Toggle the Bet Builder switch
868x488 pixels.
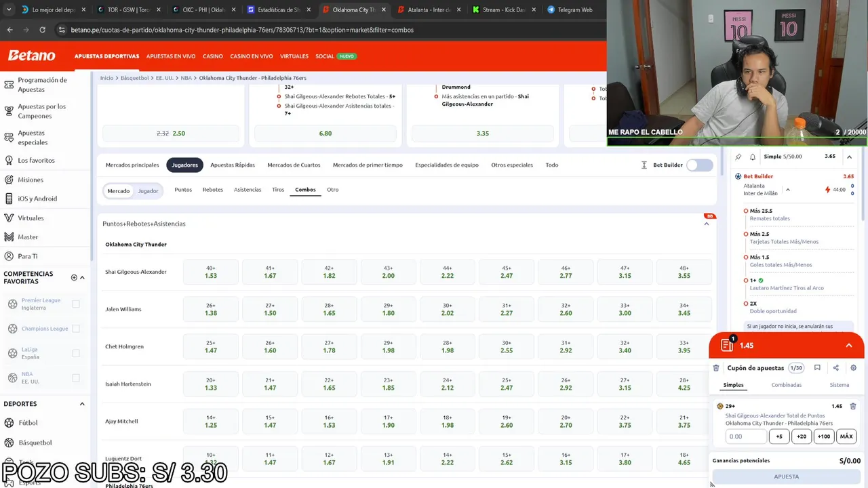[700, 165]
